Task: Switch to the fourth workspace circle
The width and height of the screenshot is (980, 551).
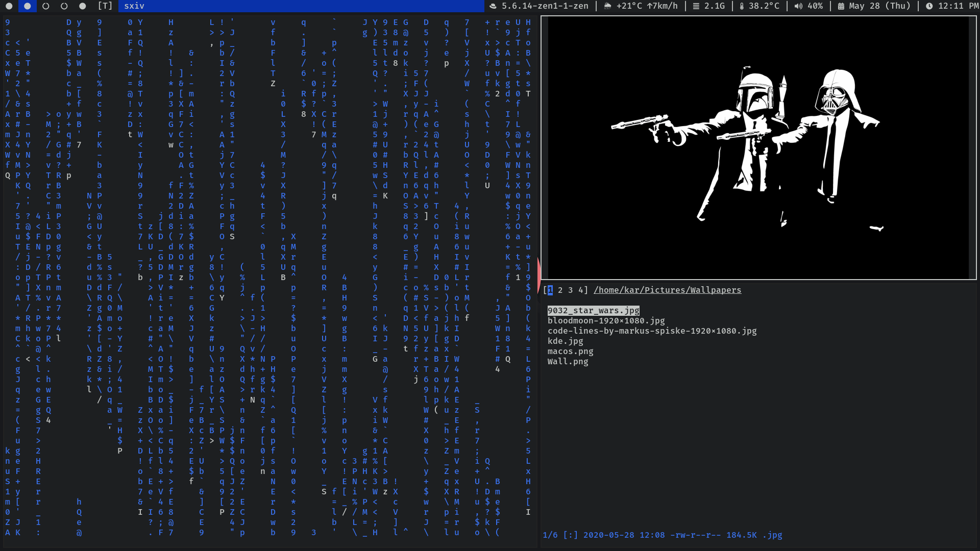Action: (64, 6)
